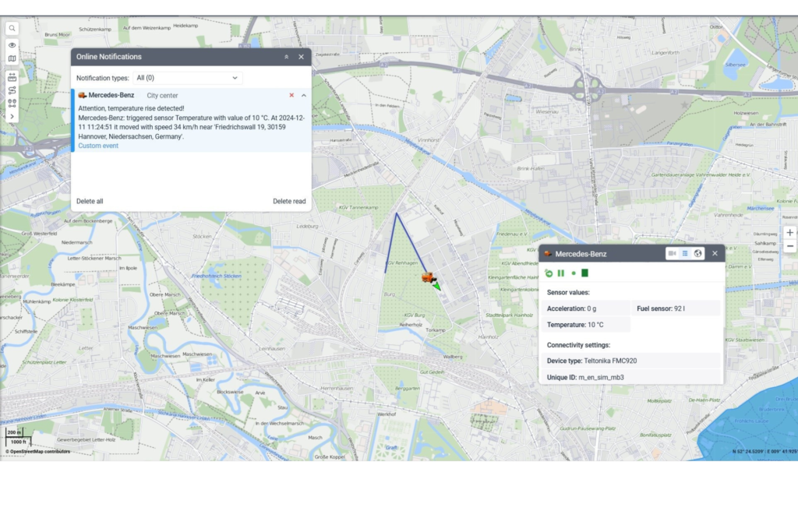798x532 pixels.
Task: Zoom in the map with plus button
Action: (789, 232)
